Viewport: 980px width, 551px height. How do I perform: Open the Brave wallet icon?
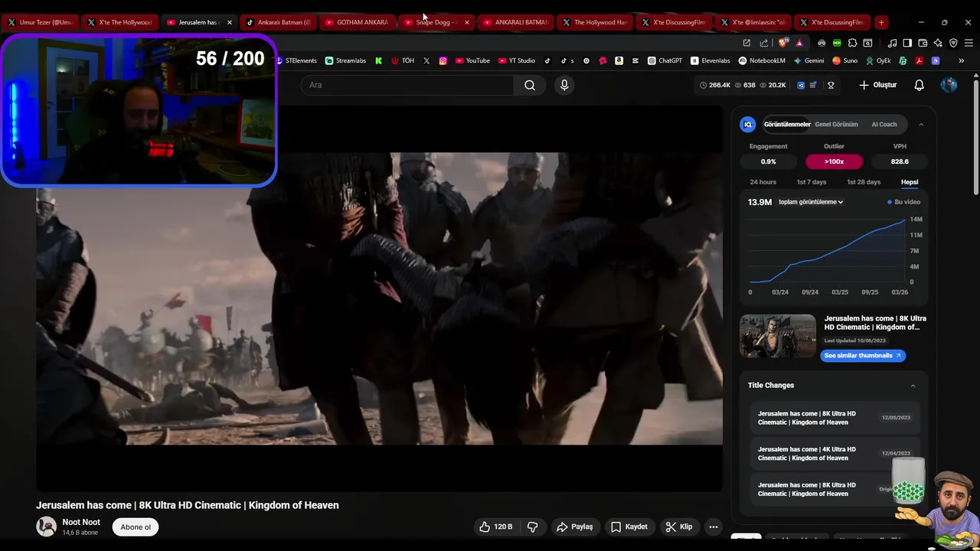923,43
